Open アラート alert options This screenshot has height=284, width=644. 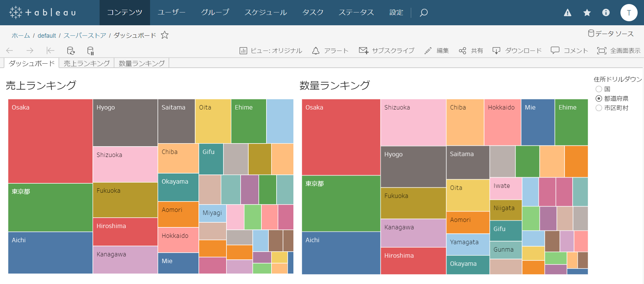(x=330, y=51)
